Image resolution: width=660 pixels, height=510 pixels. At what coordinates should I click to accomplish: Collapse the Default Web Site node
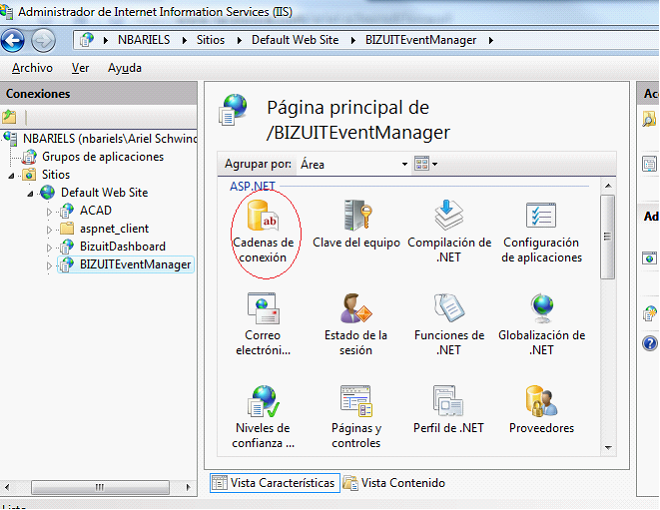pyautogui.click(x=31, y=194)
